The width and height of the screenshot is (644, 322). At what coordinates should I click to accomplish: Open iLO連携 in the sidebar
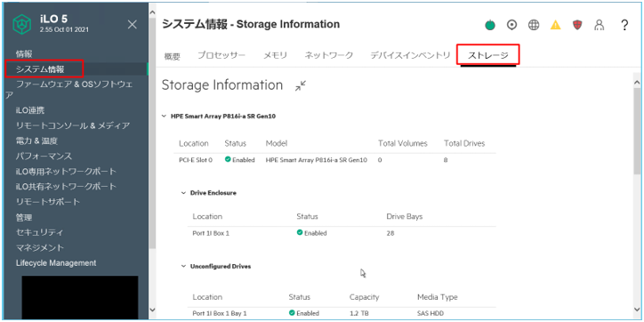point(30,110)
